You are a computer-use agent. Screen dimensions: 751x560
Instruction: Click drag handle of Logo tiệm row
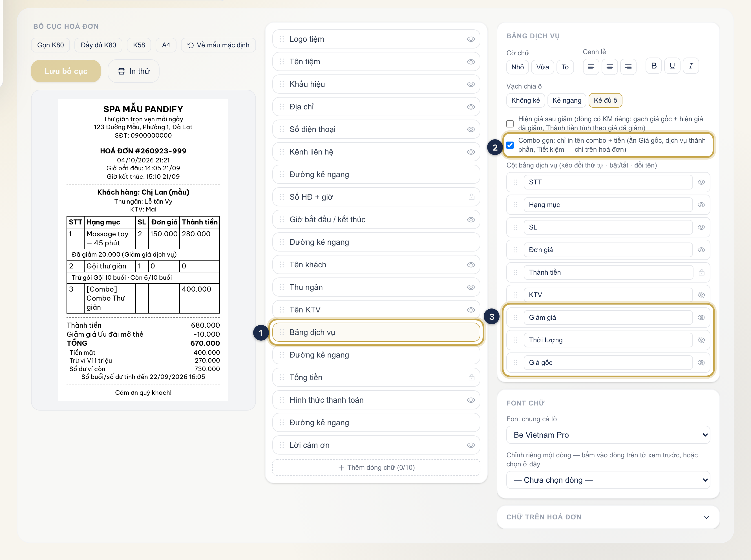point(282,39)
